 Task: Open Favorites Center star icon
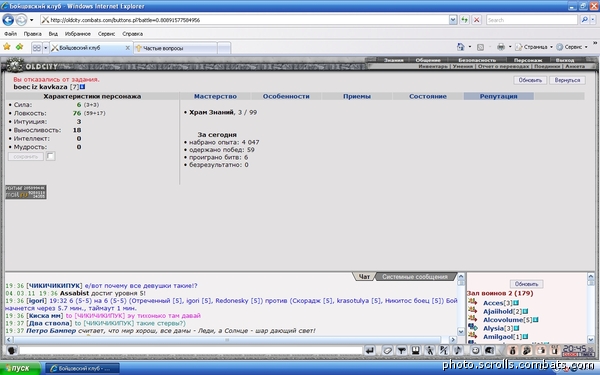[x=7, y=47]
